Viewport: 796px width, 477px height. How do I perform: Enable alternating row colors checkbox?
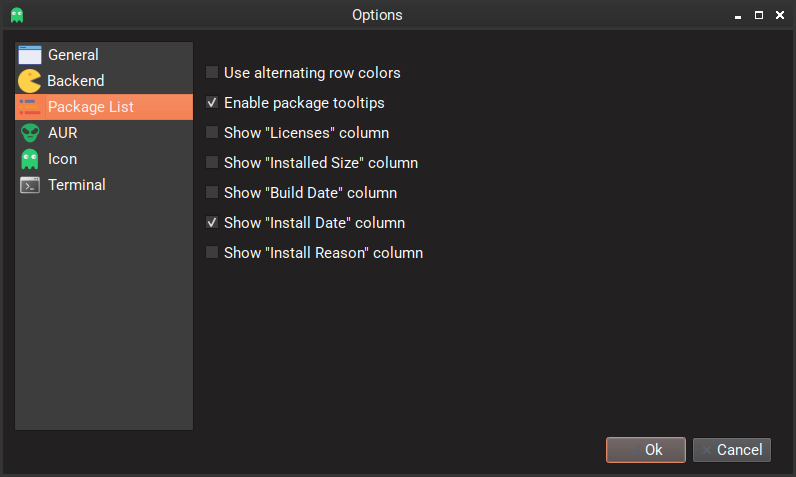coord(212,73)
